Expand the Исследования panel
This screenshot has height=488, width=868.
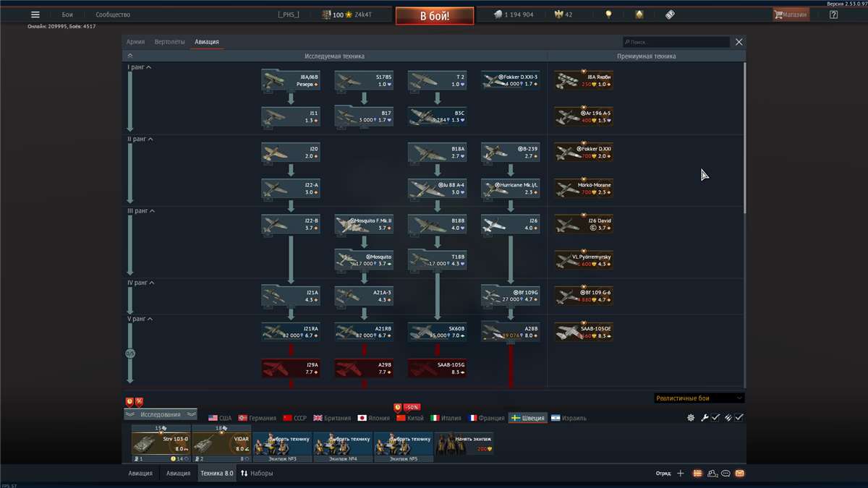pos(160,414)
